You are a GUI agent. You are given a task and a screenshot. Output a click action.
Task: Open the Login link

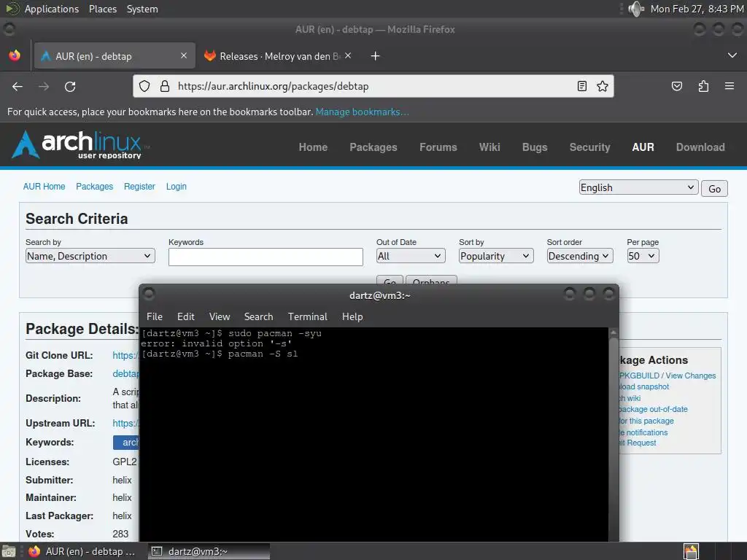coord(177,187)
